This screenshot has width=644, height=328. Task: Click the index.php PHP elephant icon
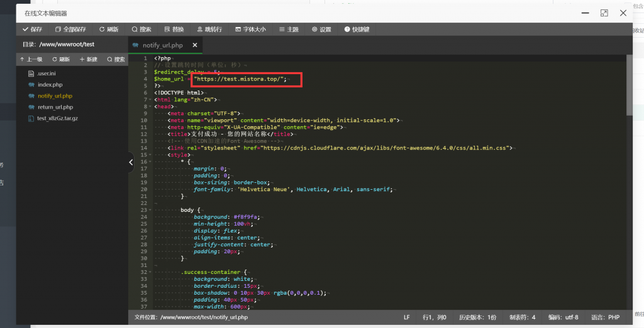[31, 85]
